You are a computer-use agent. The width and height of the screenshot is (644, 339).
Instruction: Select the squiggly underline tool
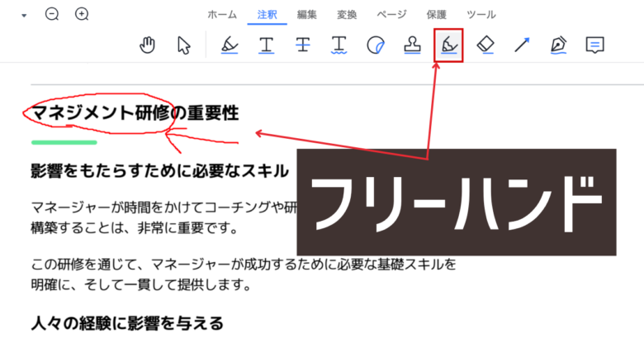pos(339,45)
